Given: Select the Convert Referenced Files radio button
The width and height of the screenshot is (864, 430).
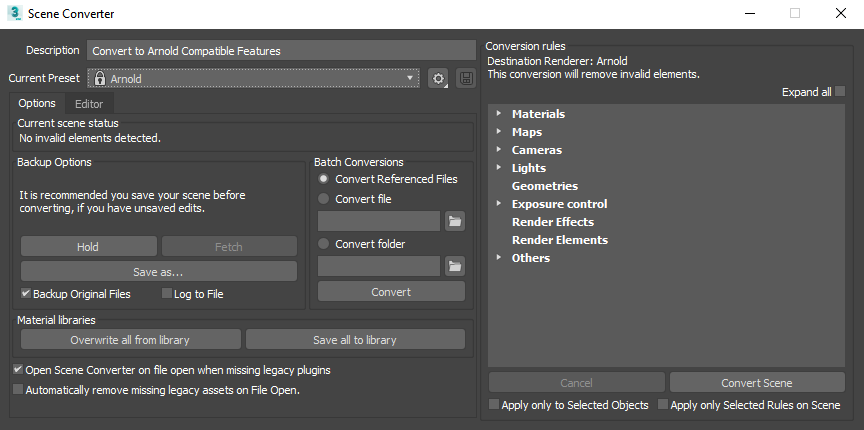Looking at the screenshot, I should click(x=324, y=179).
